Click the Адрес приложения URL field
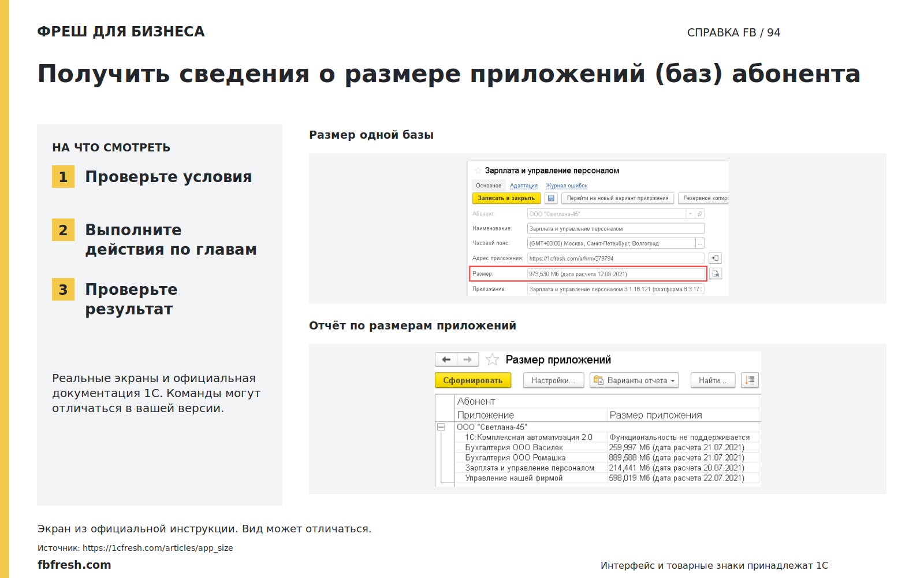 coord(616,258)
